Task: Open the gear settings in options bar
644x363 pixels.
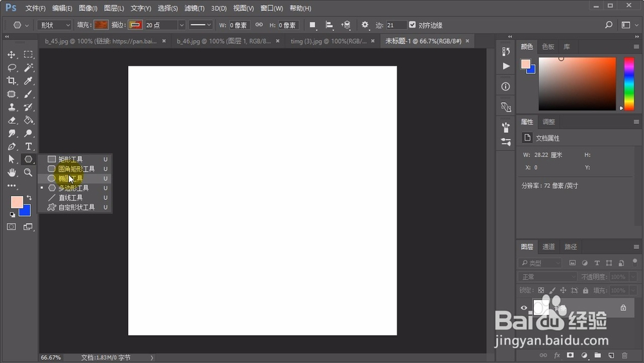Action: [x=365, y=25]
